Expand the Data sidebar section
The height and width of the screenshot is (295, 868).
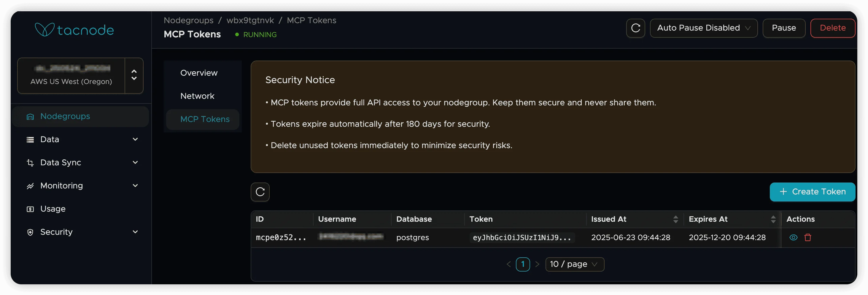click(135, 139)
